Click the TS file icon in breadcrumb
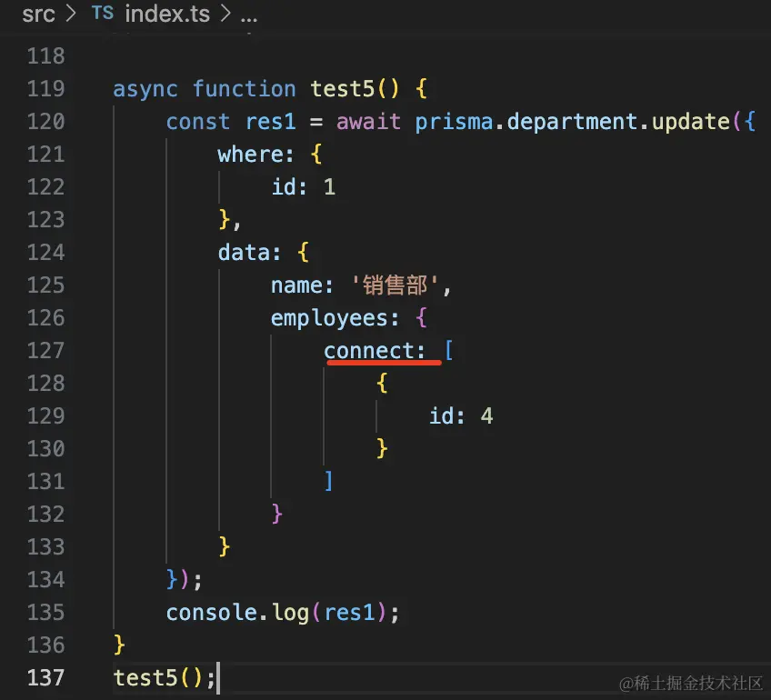The width and height of the screenshot is (771, 700). 103,14
